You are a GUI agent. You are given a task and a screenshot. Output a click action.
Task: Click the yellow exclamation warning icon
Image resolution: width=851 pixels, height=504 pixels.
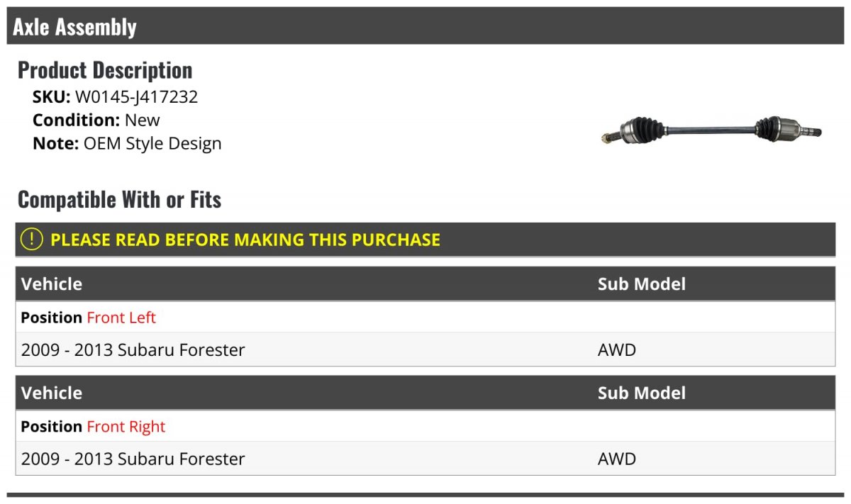[32, 240]
